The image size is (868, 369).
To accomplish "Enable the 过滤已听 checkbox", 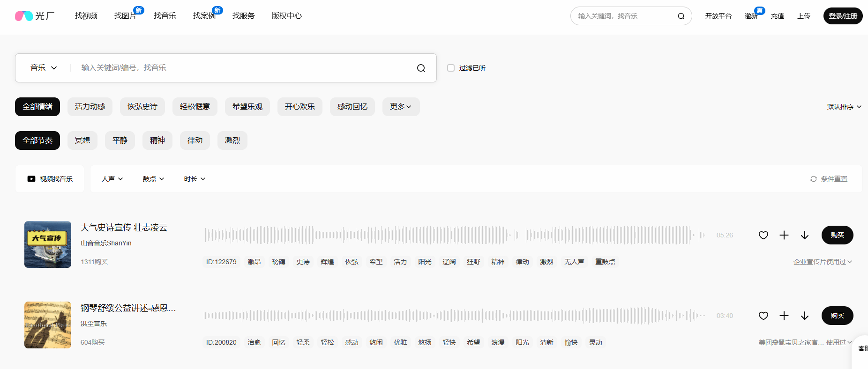I will pos(451,68).
